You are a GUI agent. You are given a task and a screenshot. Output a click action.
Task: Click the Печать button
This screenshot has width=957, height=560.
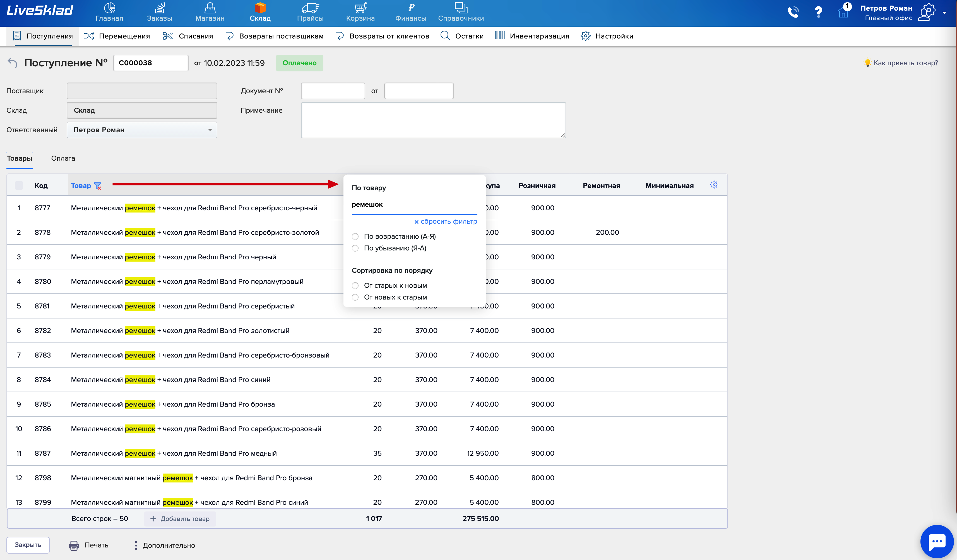(x=88, y=545)
